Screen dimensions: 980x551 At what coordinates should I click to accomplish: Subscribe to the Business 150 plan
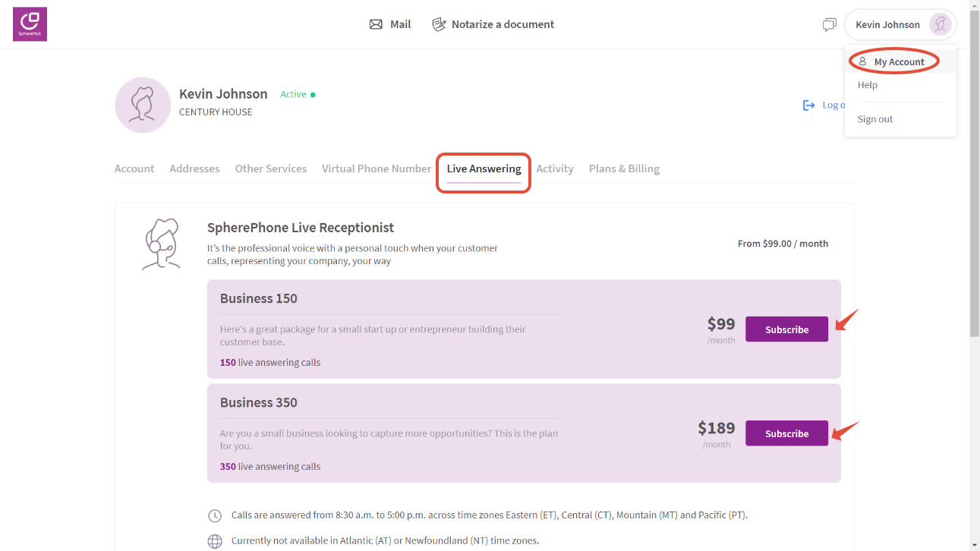786,329
